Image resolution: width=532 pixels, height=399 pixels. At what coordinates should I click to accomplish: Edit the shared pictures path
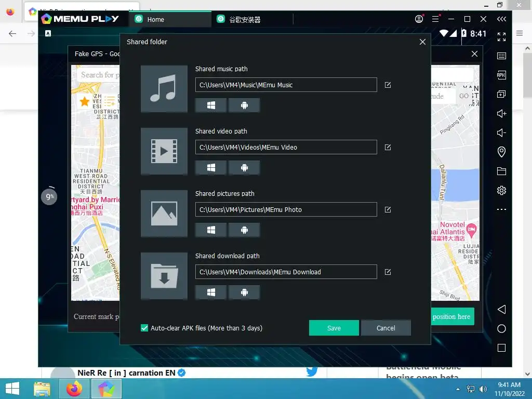click(x=388, y=210)
